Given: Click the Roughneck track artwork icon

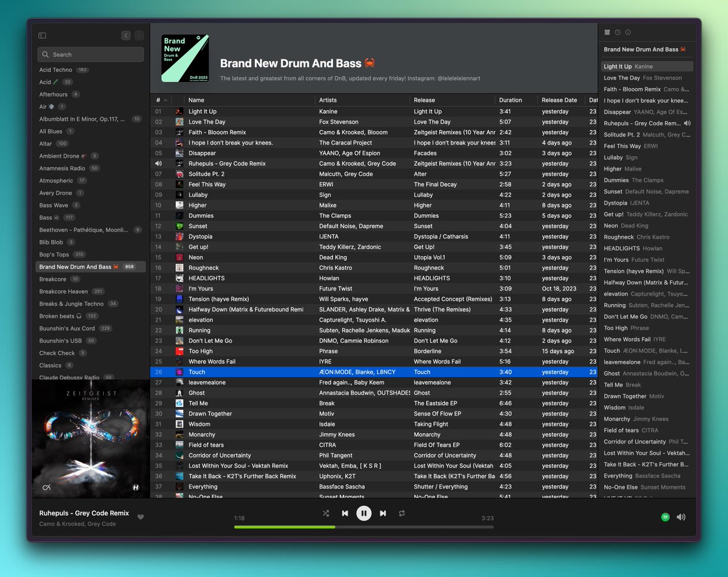Looking at the screenshot, I should click(x=180, y=268).
